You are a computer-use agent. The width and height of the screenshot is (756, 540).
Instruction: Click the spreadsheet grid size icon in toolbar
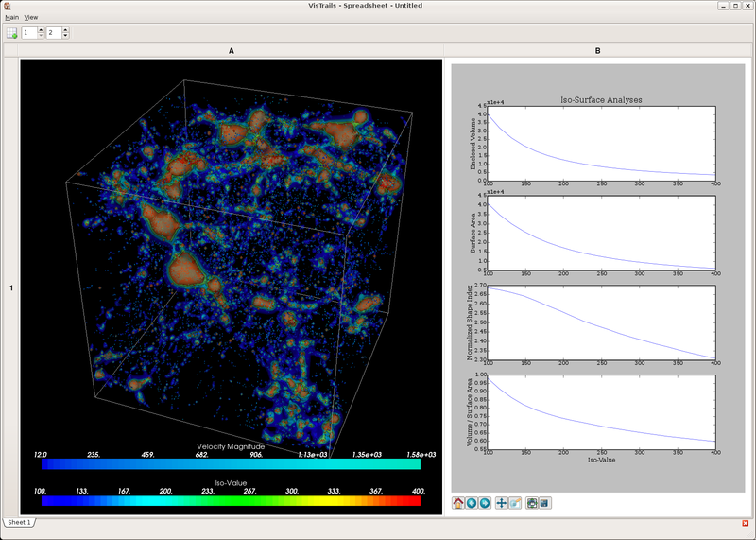click(x=12, y=33)
